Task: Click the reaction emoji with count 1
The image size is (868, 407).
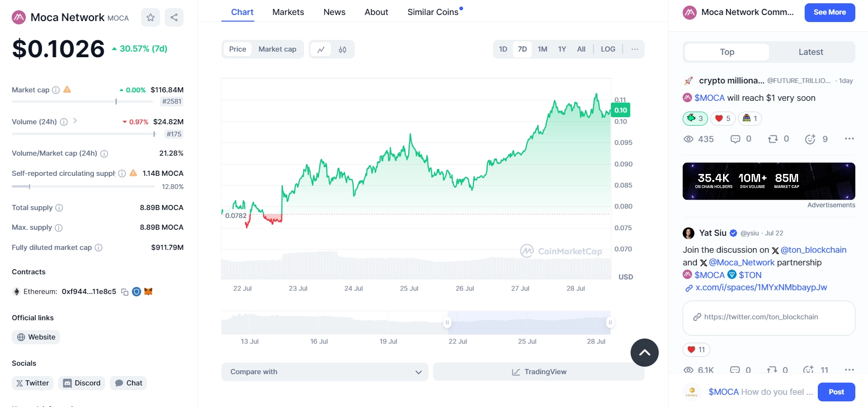Action: 750,119
